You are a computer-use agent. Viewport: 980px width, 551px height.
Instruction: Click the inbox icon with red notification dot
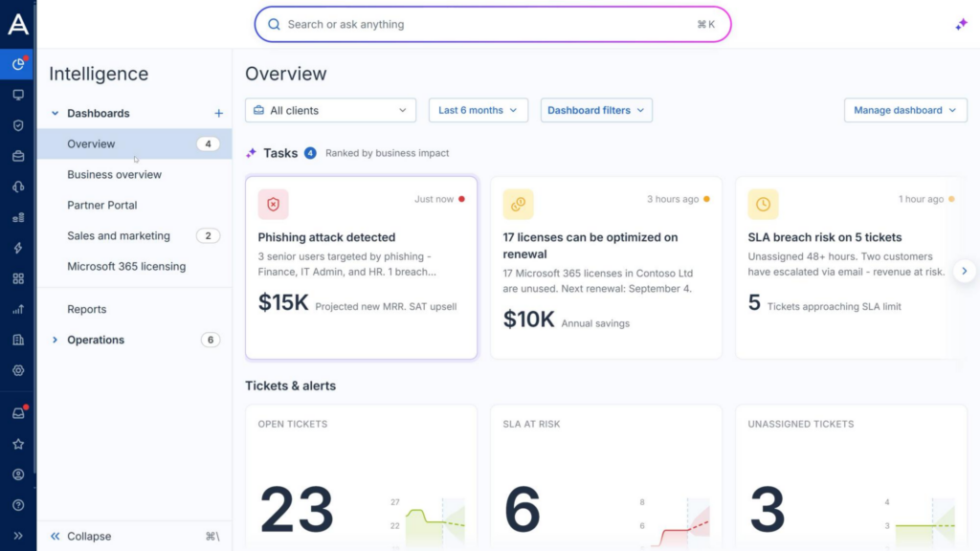point(18,413)
